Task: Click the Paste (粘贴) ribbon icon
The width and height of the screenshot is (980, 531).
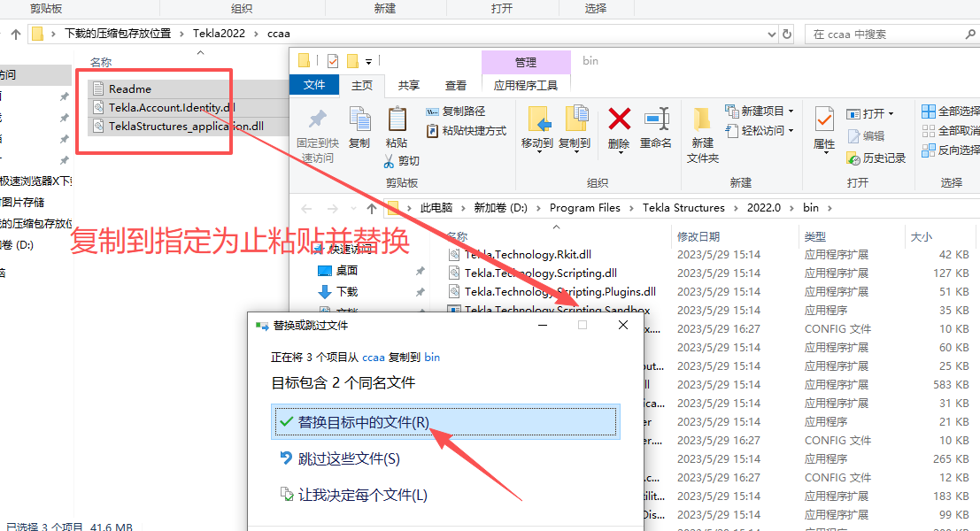Action: click(x=396, y=124)
